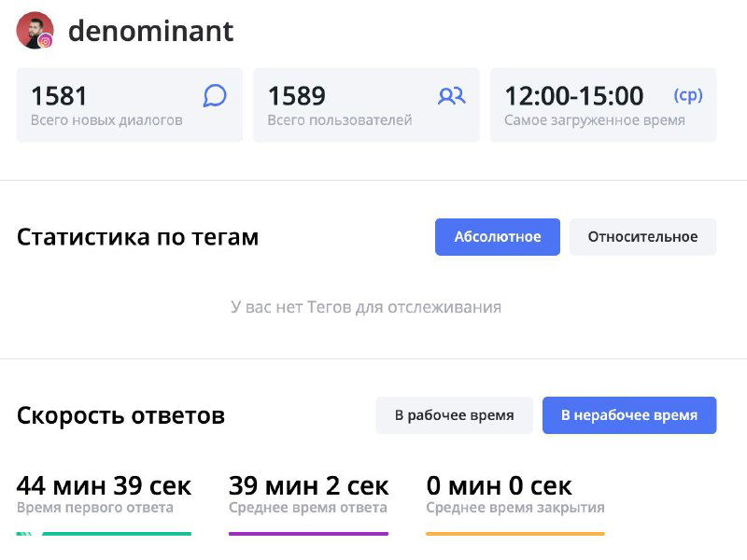Expand the Скорость ответов section
The height and width of the screenshot is (560, 747).
[x=122, y=414]
